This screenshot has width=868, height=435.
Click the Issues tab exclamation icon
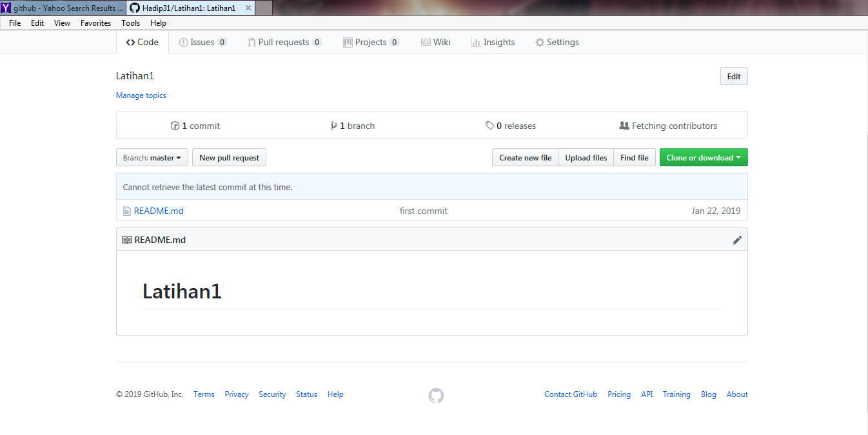tap(183, 42)
